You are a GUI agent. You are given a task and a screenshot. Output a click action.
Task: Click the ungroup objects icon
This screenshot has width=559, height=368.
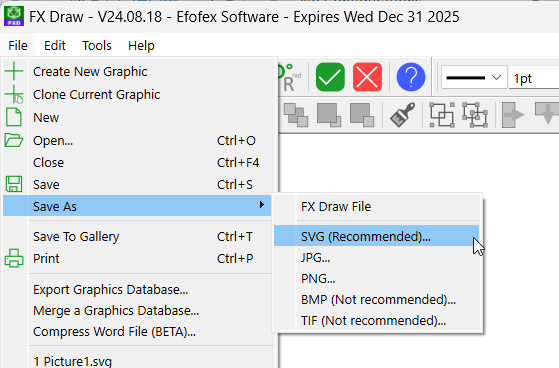[x=475, y=115]
